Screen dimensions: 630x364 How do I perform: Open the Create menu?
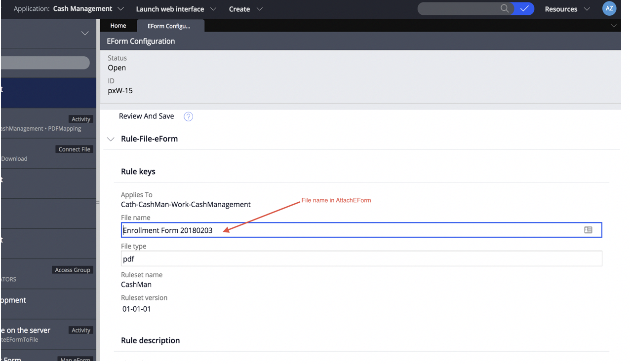(x=245, y=9)
